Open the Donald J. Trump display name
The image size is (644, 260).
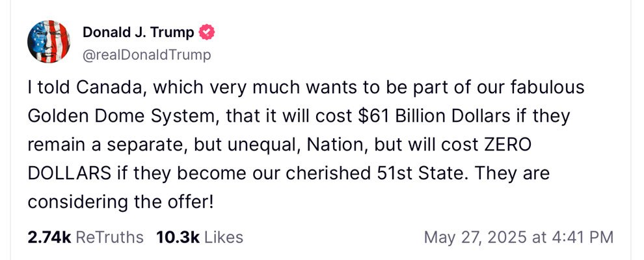pos(139,32)
